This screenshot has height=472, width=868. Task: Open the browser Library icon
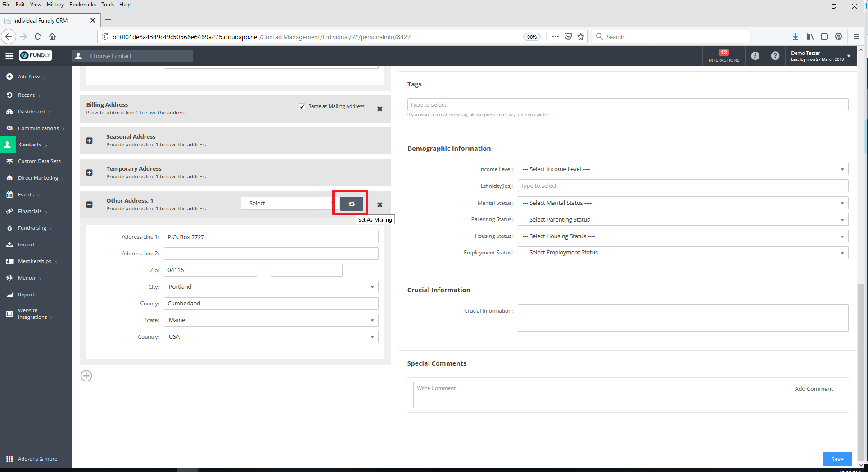point(810,37)
